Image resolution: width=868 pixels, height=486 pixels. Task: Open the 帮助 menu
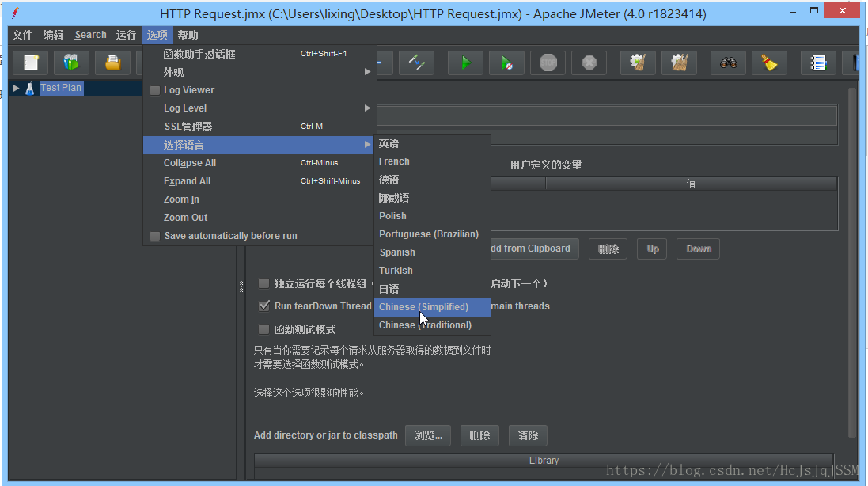tap(188, 35)
